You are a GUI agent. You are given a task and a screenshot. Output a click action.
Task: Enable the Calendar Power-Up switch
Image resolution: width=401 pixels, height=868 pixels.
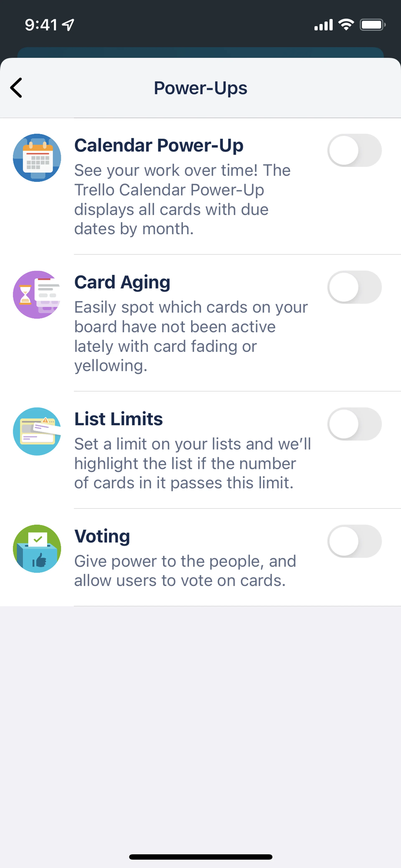(354, 150)
